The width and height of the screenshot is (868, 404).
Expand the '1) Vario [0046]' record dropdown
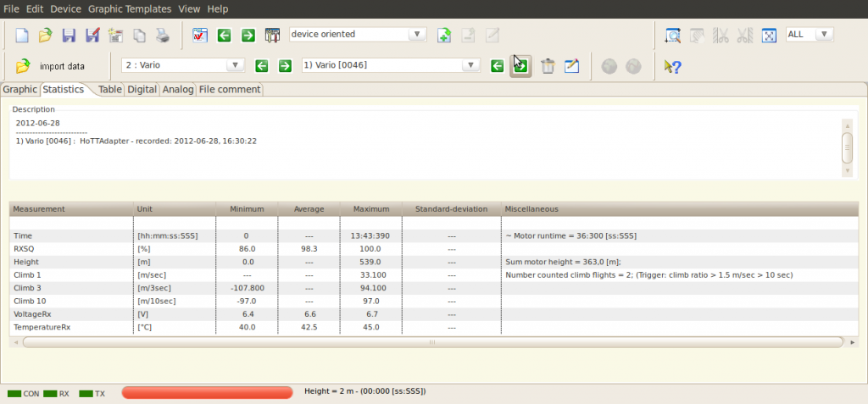[470, 65]
